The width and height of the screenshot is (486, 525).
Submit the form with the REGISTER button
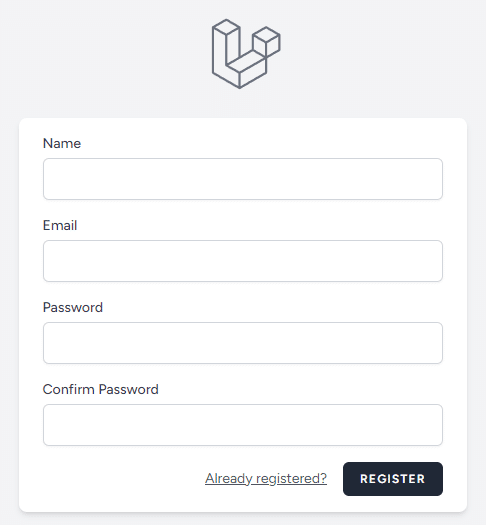tap(393, 479)
